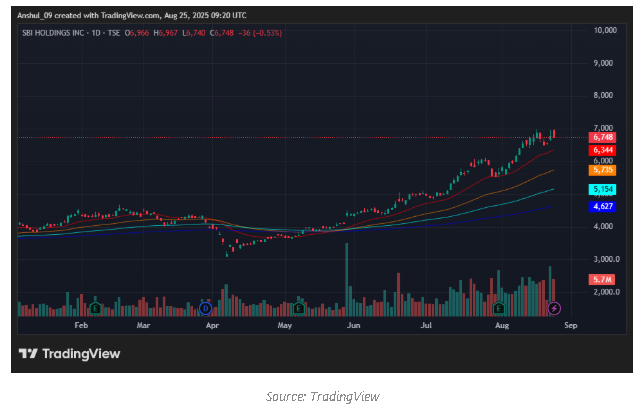Click the 3,000.0 price axis label
The width and height of the screenshot is (642, 407).
click(x=606, y=259)
